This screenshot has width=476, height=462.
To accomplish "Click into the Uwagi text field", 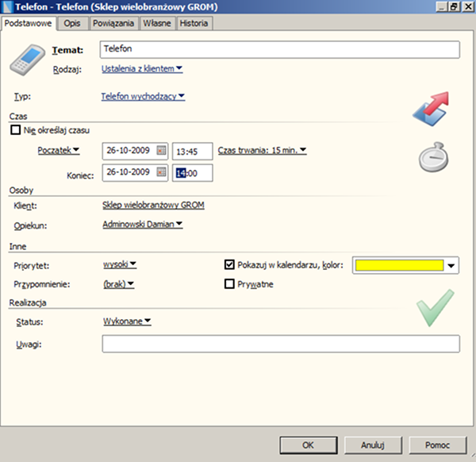I will click(x=280, y=344).
